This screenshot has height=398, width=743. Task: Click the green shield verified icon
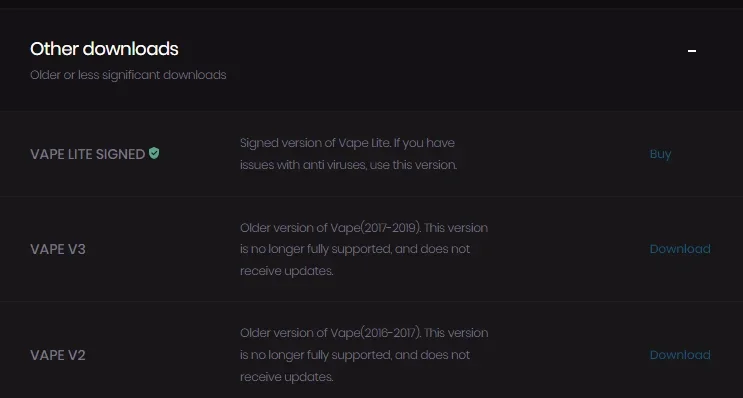click(154, 153)
